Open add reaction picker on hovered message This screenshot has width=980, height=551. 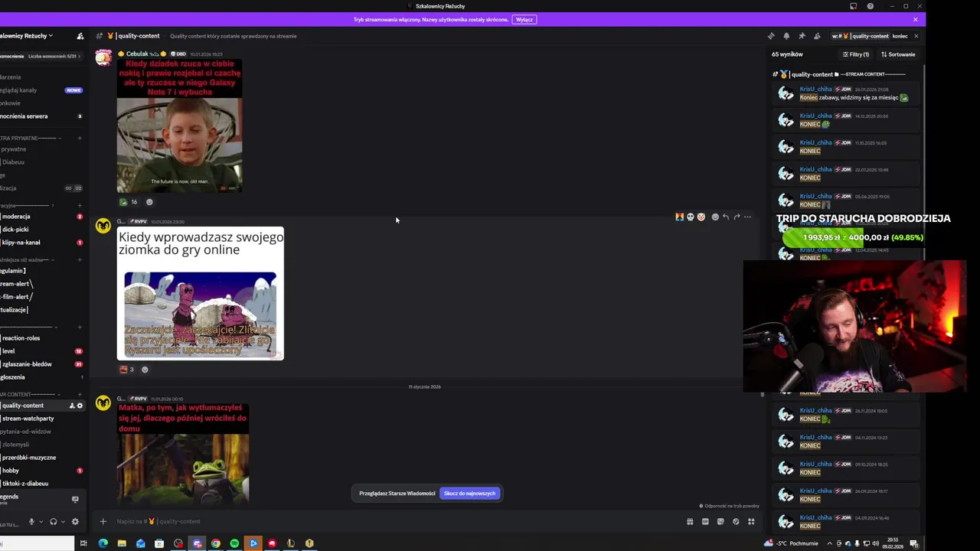tap(715, 217)
